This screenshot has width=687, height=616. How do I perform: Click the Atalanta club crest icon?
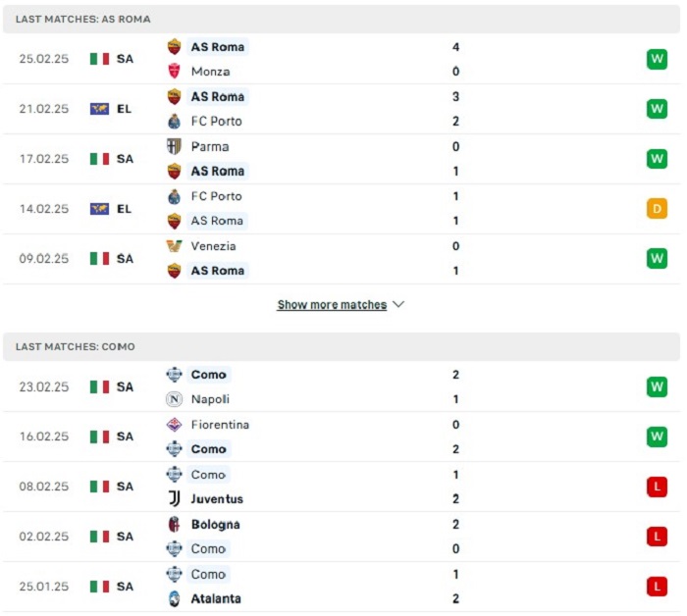pos(175,599)
